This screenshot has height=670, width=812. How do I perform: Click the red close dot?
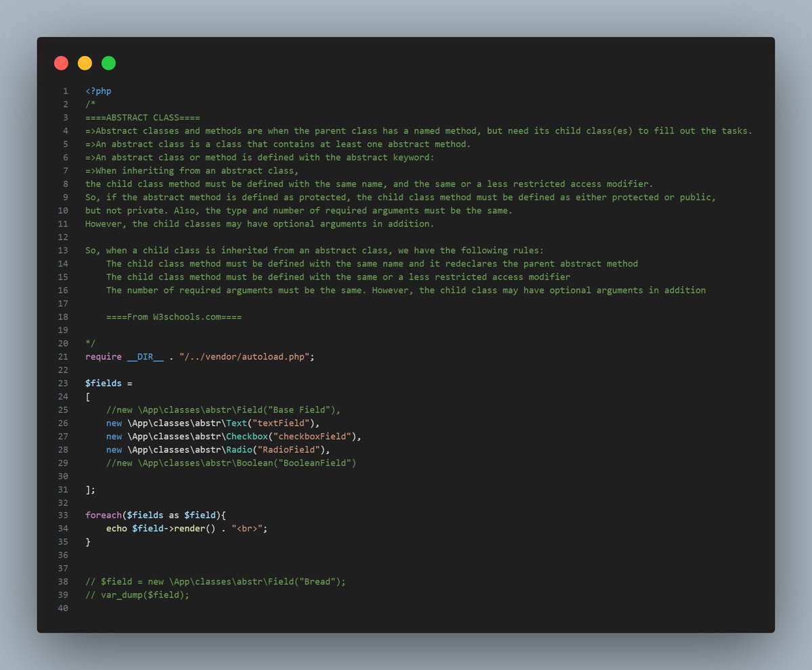[x=61, y=63]
